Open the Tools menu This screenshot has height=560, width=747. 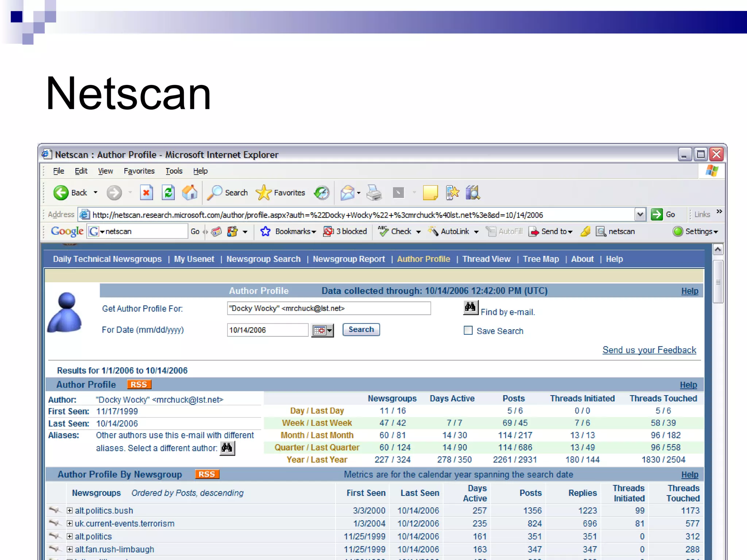pos(174,171)
